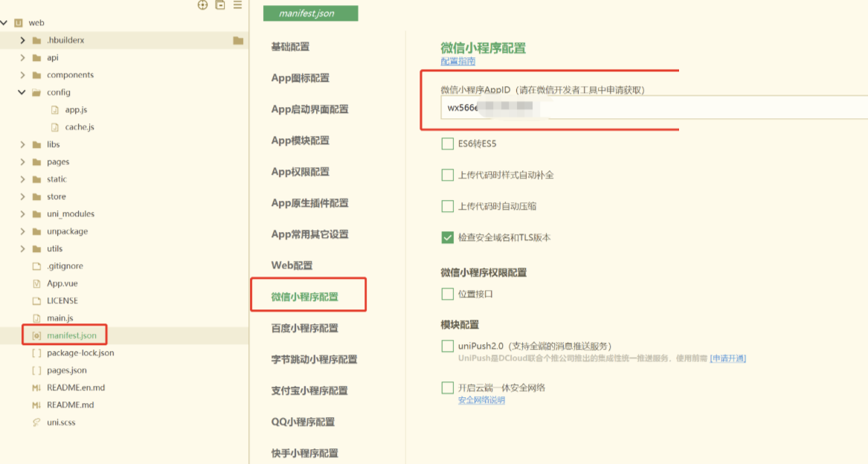Uncheck 检查安全域名和TLS版本 option
Screen dimensions: 868x464
tap(447, 237)
